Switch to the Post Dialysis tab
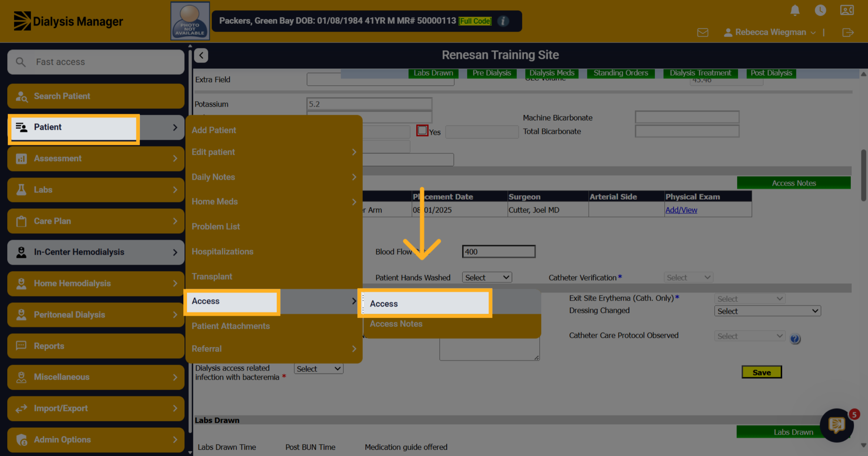This screenshot has width=868, height=456. (771, 73)
